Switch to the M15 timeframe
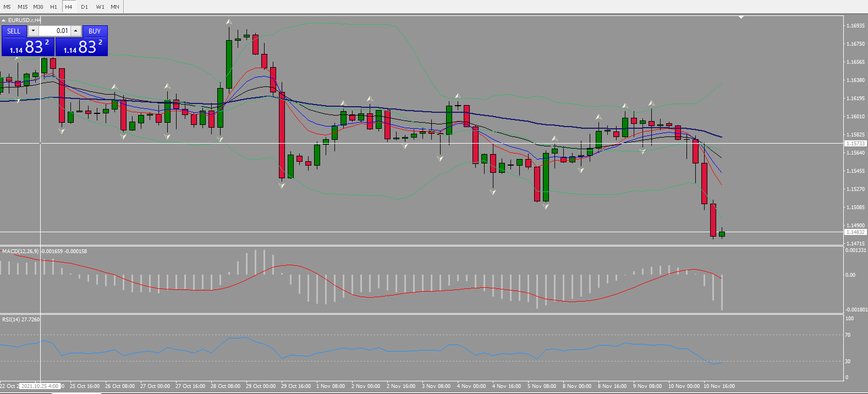 click(x=23, y=7)
